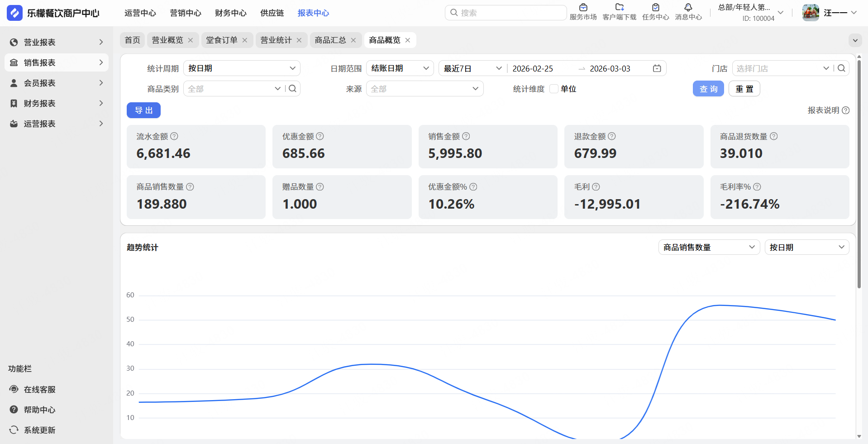Viewport: 868px width, 444px height.
Task: Click help icon next to 毛利率%
Action: coord(757,187)
